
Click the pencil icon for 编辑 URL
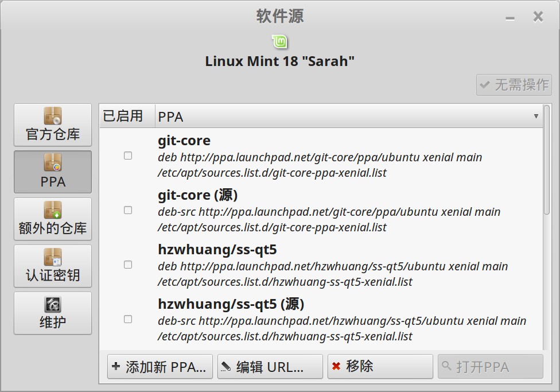226,367
